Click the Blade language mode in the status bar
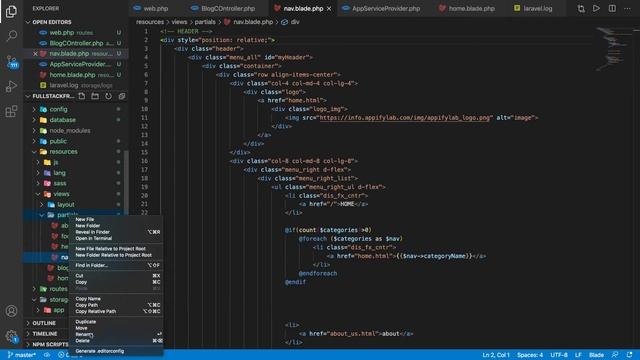The height and width of the screenshot is (360, 640). point(596,355)
